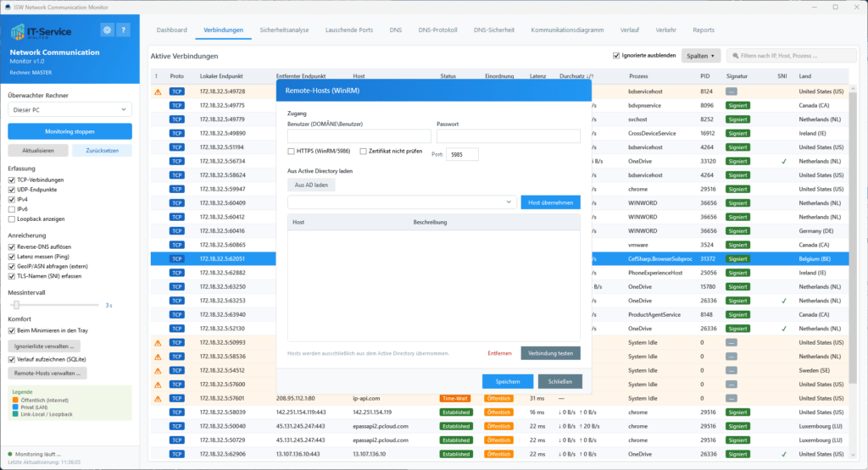Open the Sicherheitsanalyse tab

click(284, 30)
